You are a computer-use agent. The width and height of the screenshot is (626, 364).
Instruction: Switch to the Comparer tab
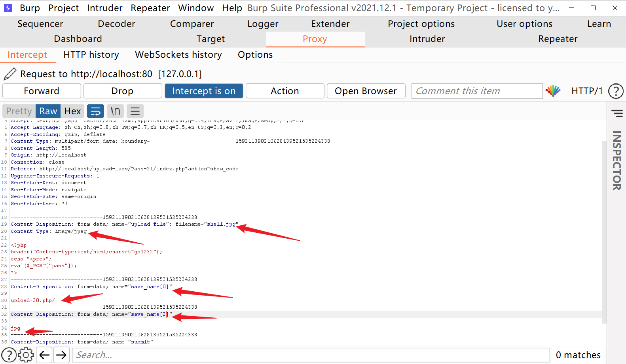[x=192, y=24]
